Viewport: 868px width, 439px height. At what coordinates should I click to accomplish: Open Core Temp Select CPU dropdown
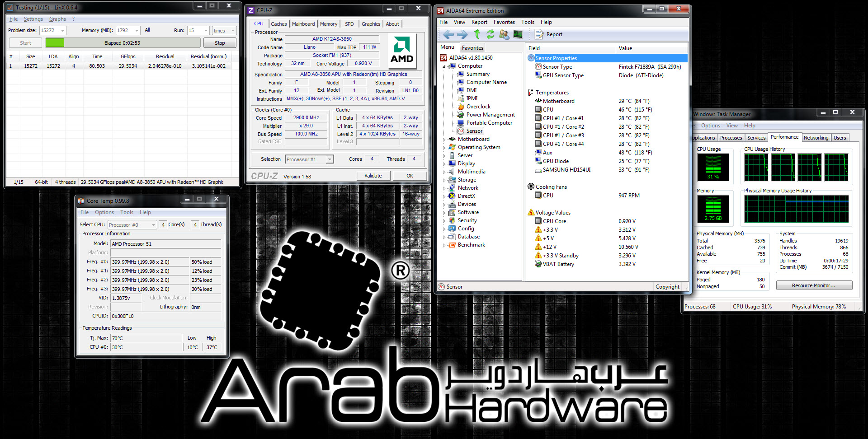click(x=132, y=224)
